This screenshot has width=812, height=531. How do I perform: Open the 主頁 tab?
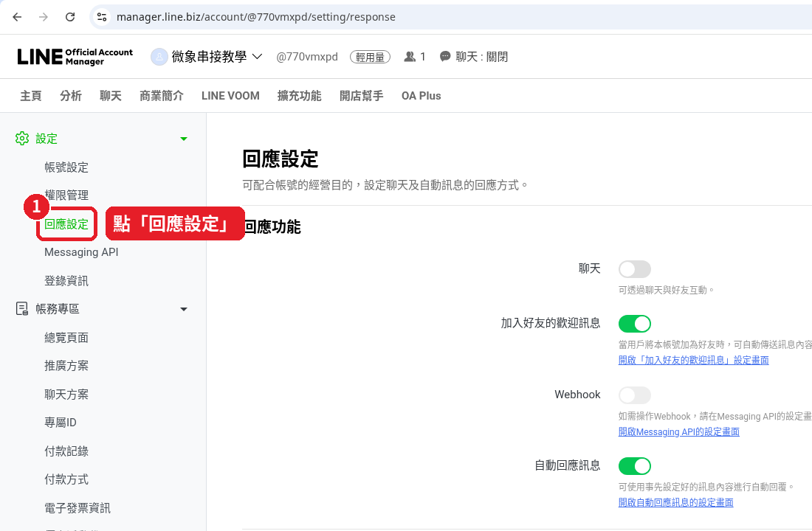(30, 96)
